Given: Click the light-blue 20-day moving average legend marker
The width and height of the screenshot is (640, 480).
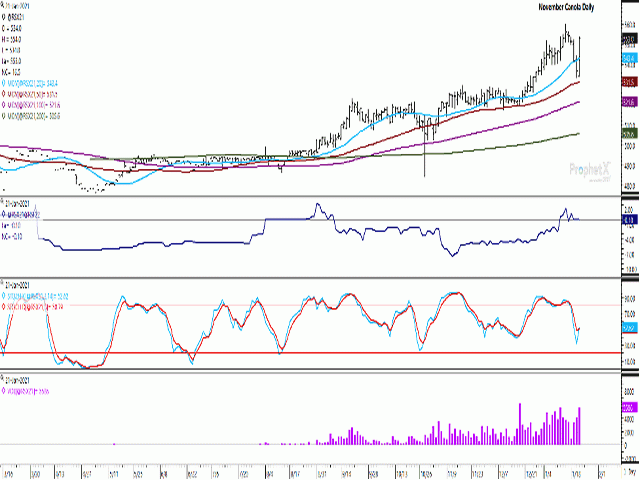Looking at the screenshot, I should pyautogui.click(x=4, y=83).
